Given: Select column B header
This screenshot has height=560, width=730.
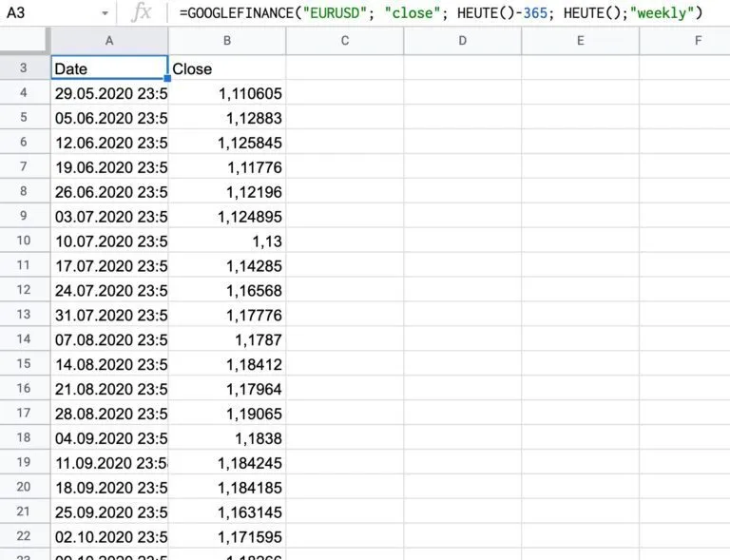Looking at the screenshot, I should tap(227, 41).
